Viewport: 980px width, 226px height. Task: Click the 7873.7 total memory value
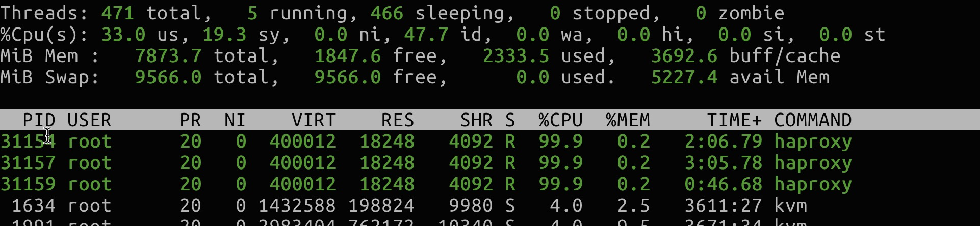tap(168, 56)
